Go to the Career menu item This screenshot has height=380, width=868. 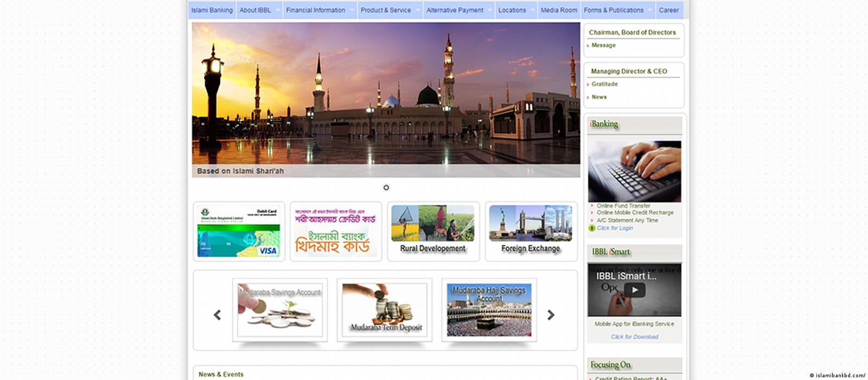click(x=668, y=10)
